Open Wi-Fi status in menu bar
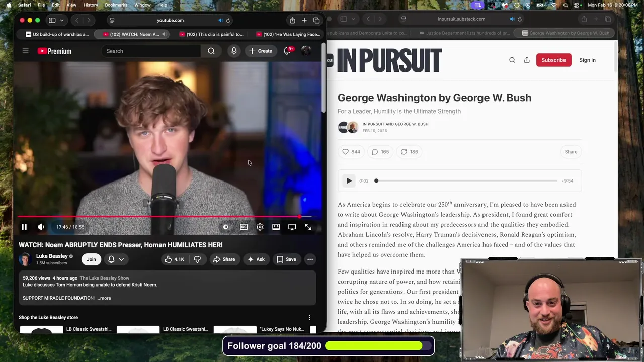 (554, 5)
